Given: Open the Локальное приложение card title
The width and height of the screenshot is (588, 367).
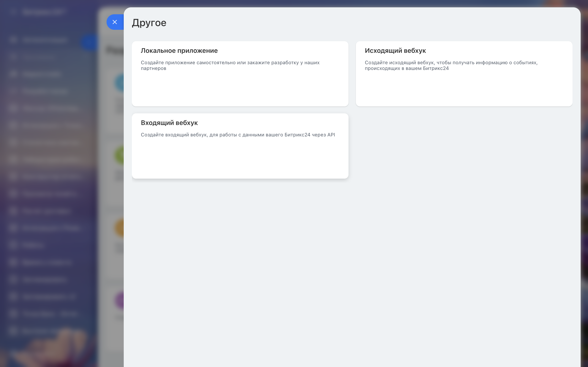Looking at the screenshot, I should [x=179, y=51].
